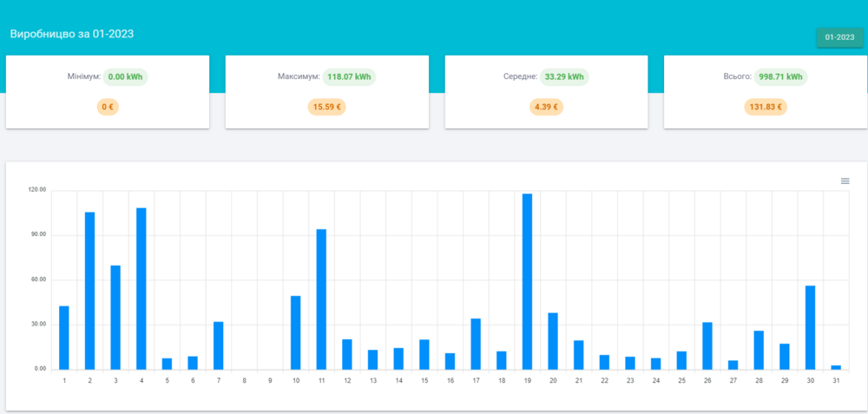Click the heading Виробницво за 01-2023
This screenshot has height=414, width=868.
click(x=72, y=34)
